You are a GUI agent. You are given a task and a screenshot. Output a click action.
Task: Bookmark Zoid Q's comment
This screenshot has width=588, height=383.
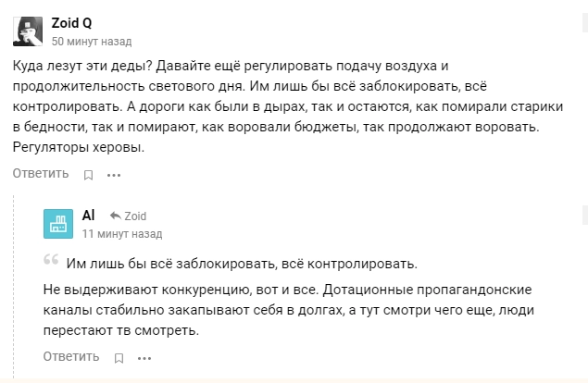pos(89,174)
